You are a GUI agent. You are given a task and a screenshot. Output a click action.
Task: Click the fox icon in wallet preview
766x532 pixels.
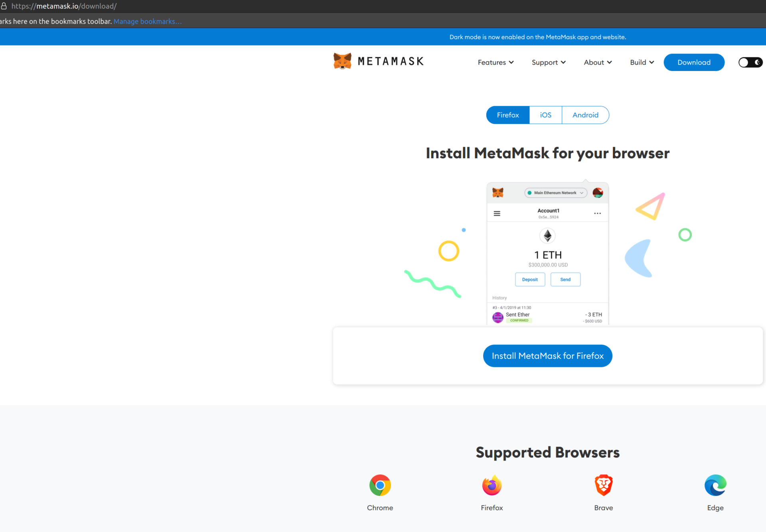[498, 193]
